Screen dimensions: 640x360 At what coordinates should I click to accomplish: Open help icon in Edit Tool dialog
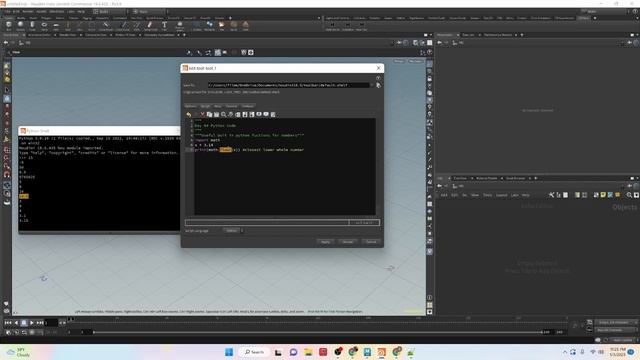click(x=378, y=78)
